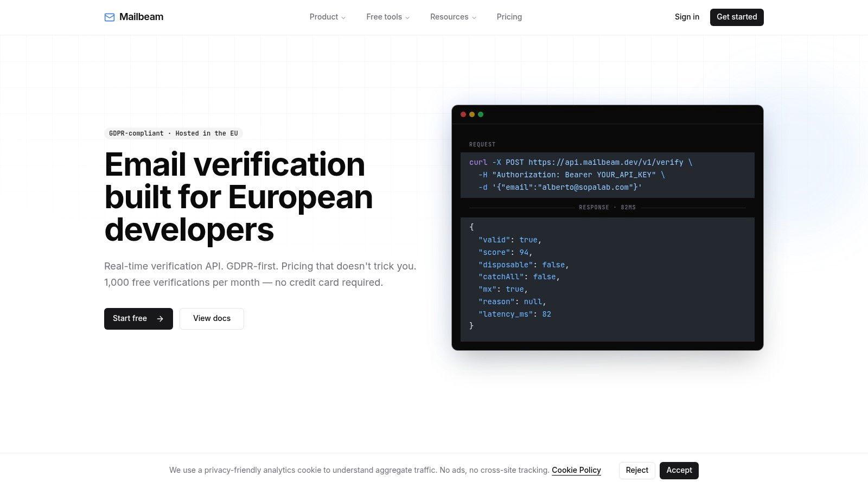Click the yellow dot in the code window
868x488 pixels.
[472, 114]
